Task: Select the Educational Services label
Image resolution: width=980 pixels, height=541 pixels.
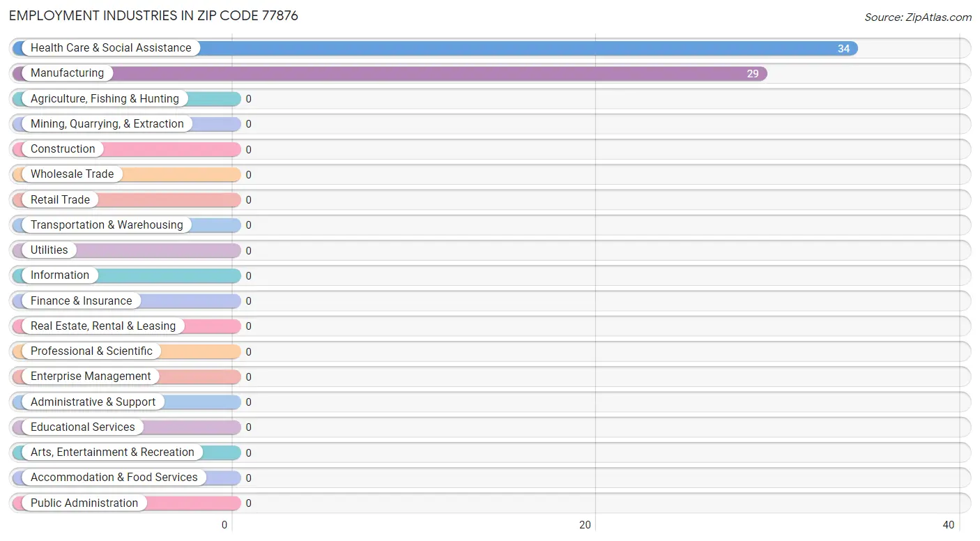Action: coord(83,427)
